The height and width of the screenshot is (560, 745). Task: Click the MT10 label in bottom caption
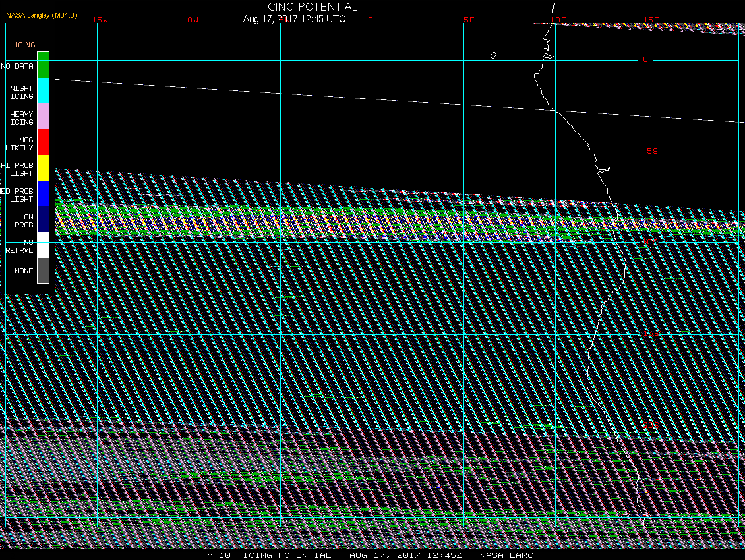(x=219, y=555)
